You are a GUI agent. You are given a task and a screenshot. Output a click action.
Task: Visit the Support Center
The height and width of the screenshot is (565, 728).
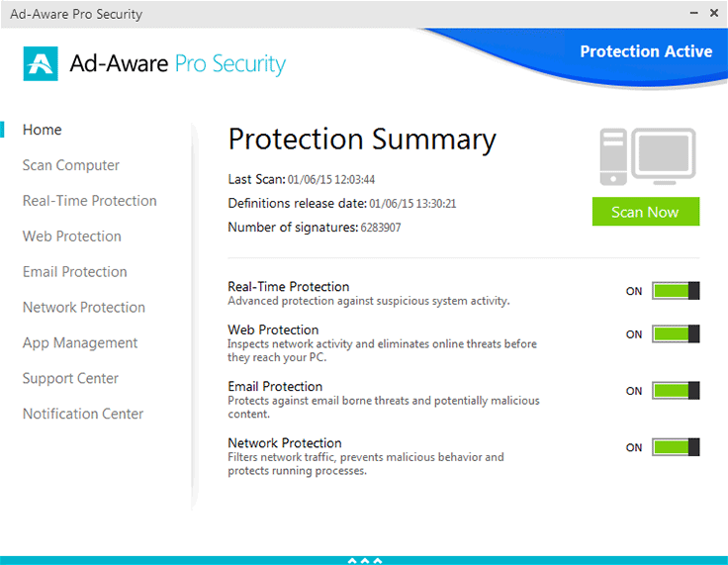tap(70, 379)
